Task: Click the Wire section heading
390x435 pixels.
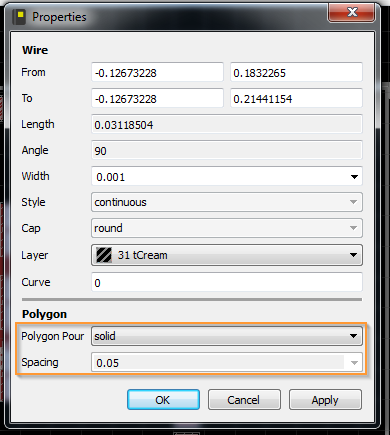Action: tap(35, 50)
